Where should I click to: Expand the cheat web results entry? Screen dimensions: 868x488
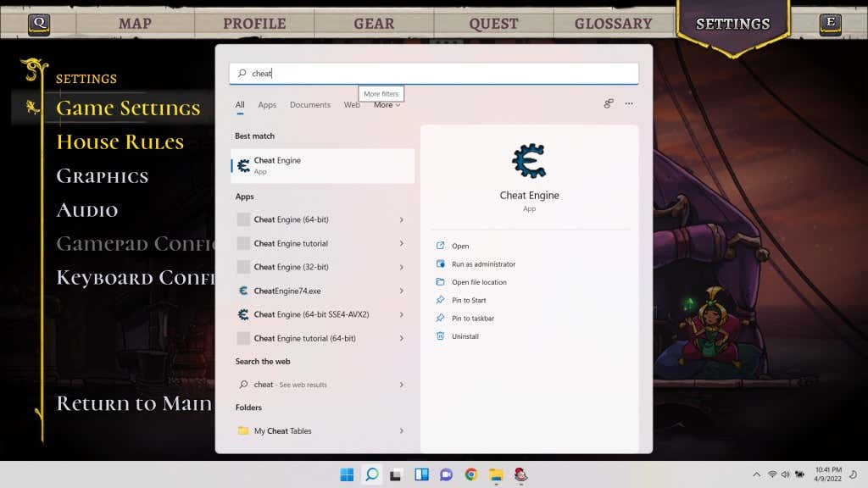tap(403, 384)
